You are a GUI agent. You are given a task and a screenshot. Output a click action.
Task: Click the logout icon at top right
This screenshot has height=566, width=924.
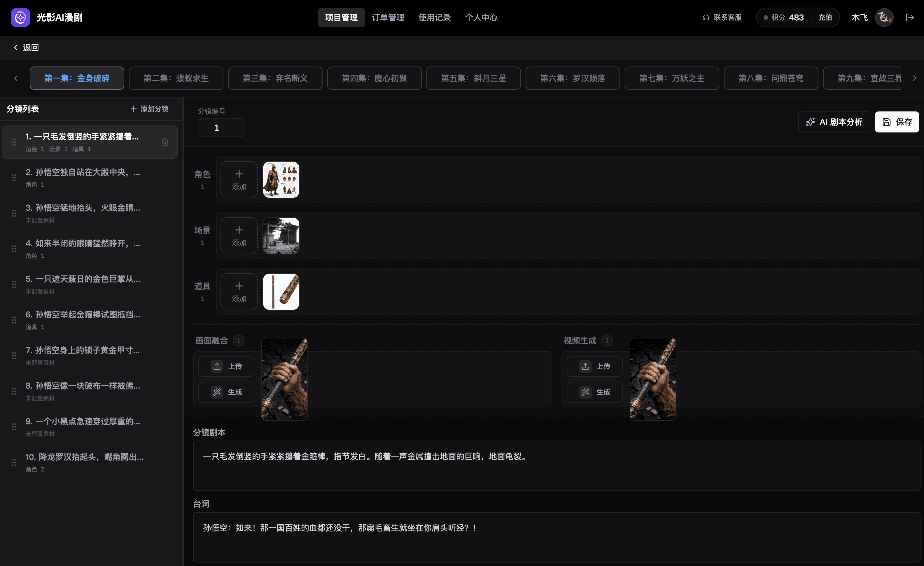[911, 17]
